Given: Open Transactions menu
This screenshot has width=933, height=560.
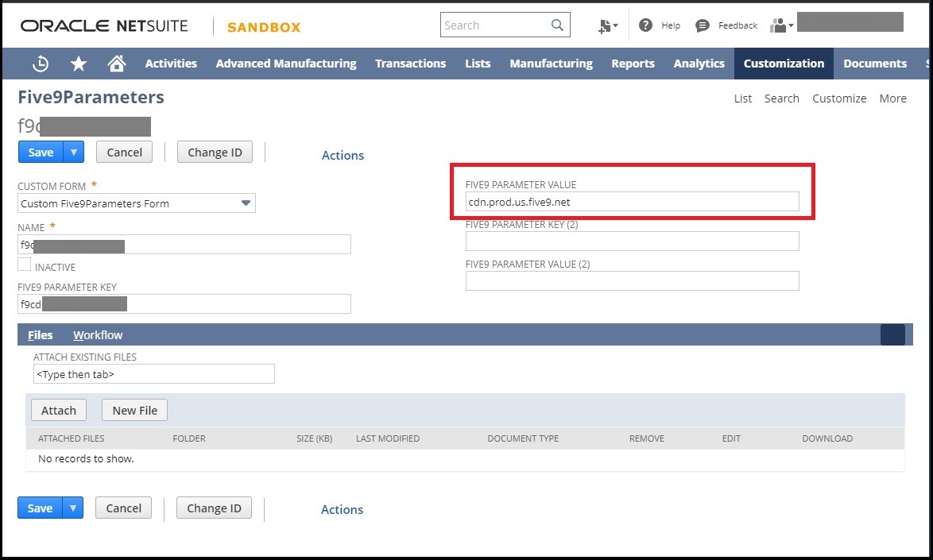Looking at the screenshot, I should pyautogui.click(x=411, y=64).
